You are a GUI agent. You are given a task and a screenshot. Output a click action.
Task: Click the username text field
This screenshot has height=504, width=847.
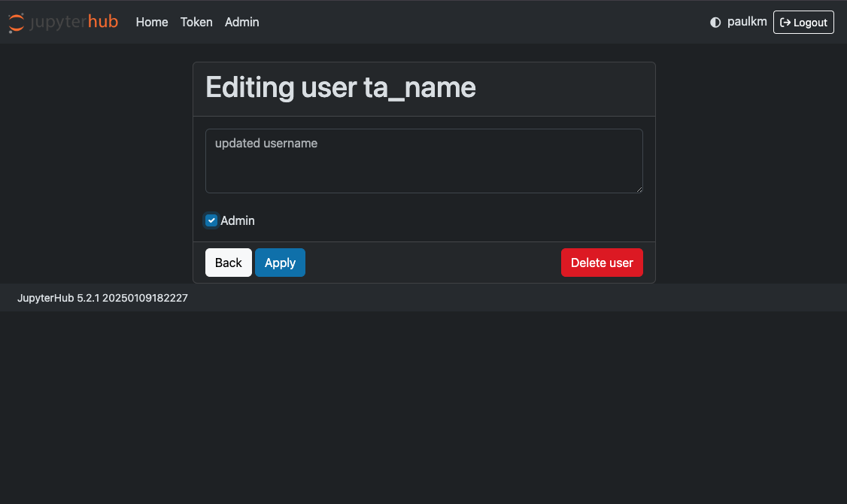point(423,160)
